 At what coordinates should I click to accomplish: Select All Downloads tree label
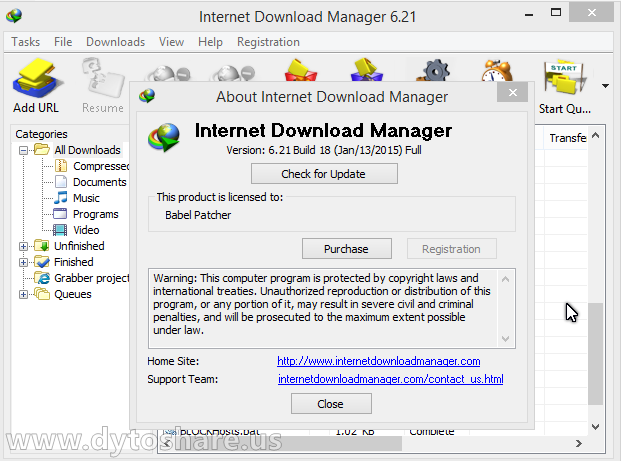point(88,150)
